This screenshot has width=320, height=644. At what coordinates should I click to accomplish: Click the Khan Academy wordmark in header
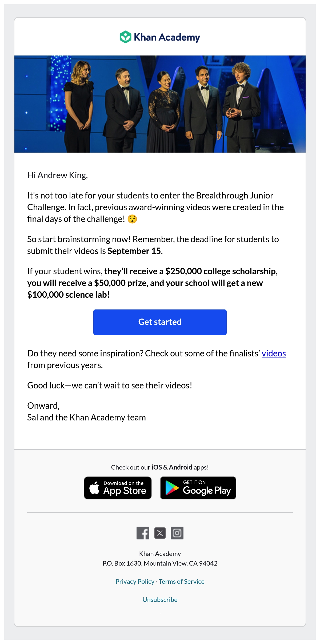(167, 37)
